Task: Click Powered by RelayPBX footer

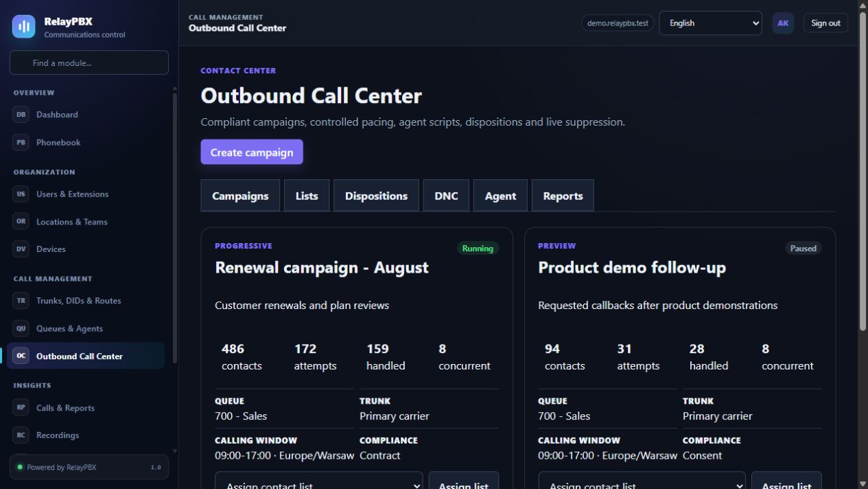Action: [89, 467]
